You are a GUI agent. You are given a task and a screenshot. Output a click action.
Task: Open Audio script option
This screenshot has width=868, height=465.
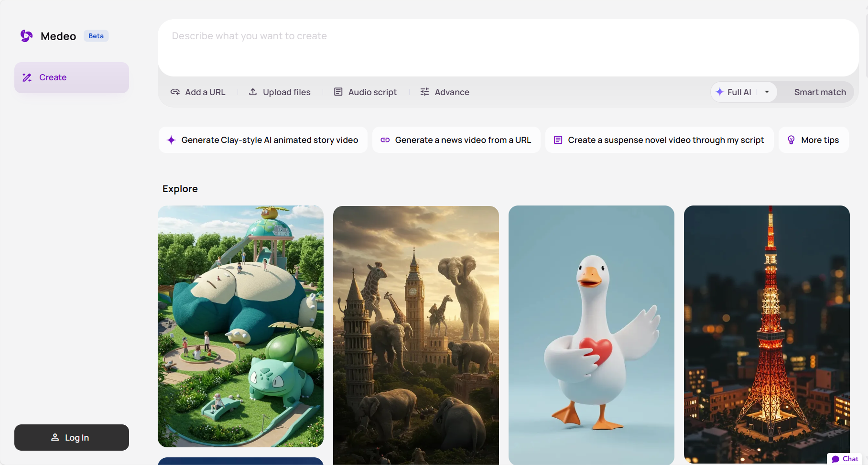coord(365,92)
